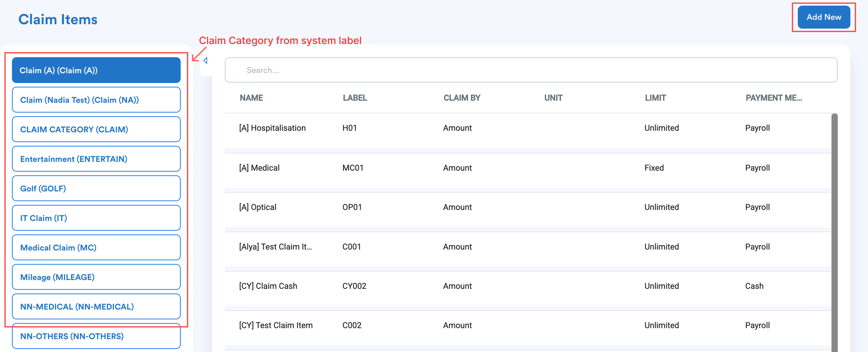Open the Golf (GOLF) category
The image size is (868, 352).
96,189
